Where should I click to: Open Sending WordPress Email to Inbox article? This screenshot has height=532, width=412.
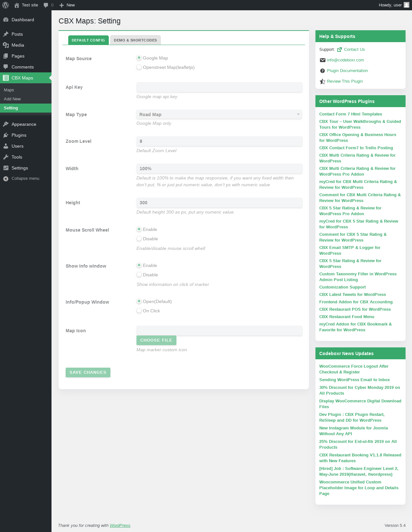coord(354,380)
